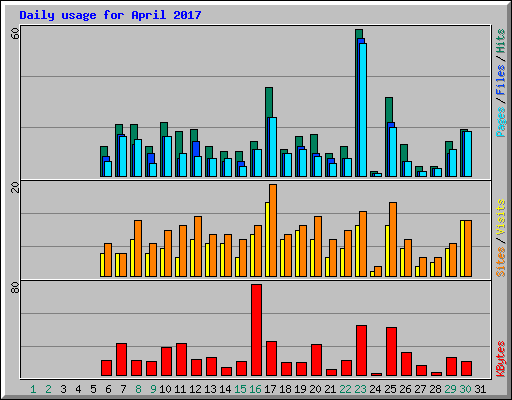Click the Pages legend label
This screenshot has height=400, width=512.
pos(500,122)
